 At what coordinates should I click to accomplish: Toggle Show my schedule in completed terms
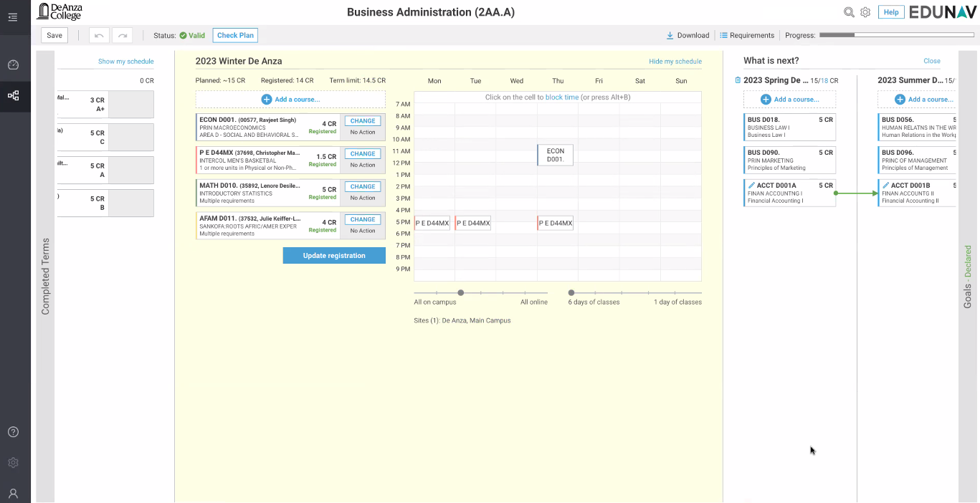pyautogui.click(x=125, y=62)
